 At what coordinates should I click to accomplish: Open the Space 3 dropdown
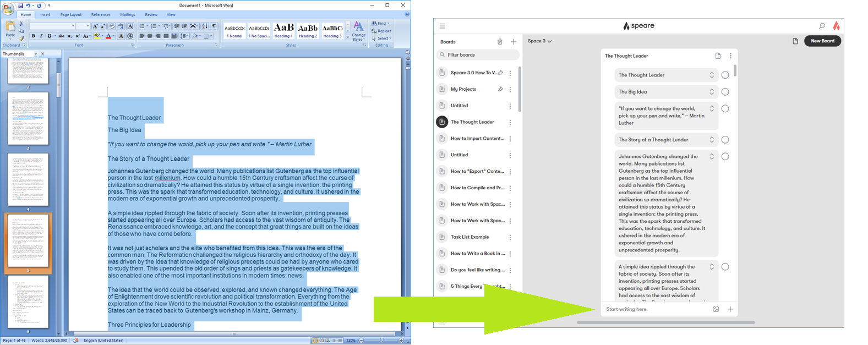[x=539, y=41]
